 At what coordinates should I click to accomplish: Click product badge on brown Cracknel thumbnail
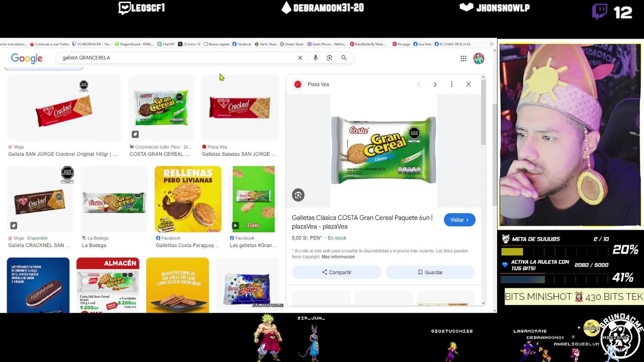pos(14,225)
